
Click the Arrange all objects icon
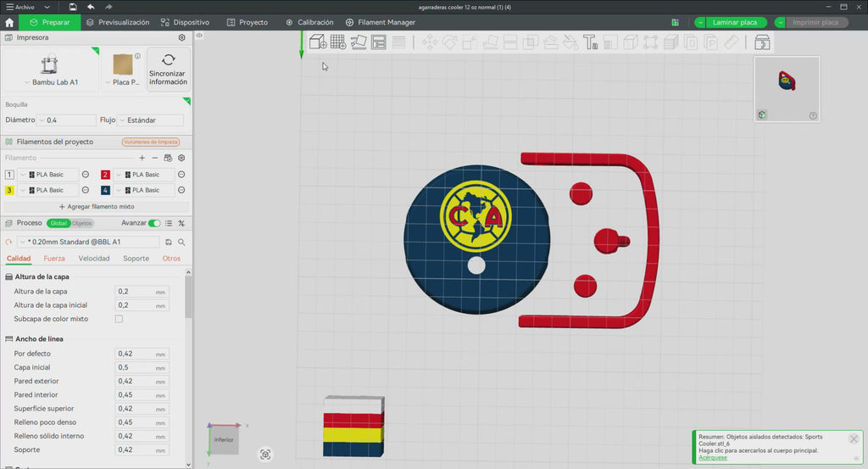pos(379,42)
